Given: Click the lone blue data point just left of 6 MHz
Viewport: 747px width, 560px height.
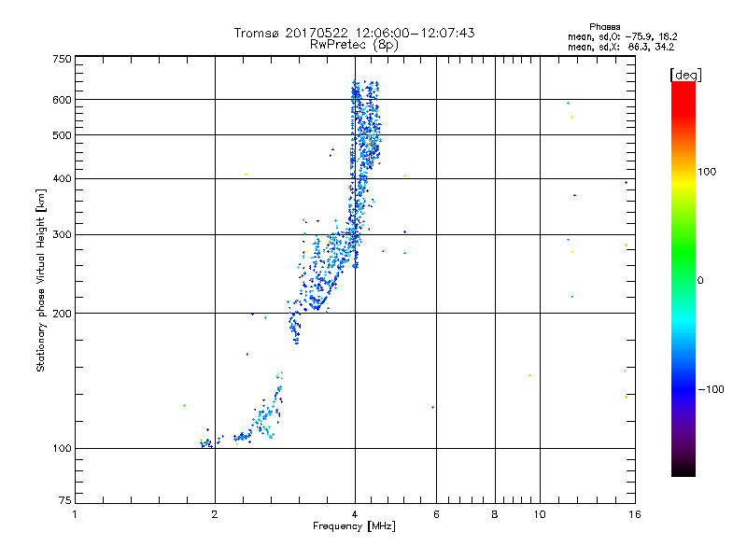Looking at the screenshot, I should pyautogui.click(x=432, y=408).
